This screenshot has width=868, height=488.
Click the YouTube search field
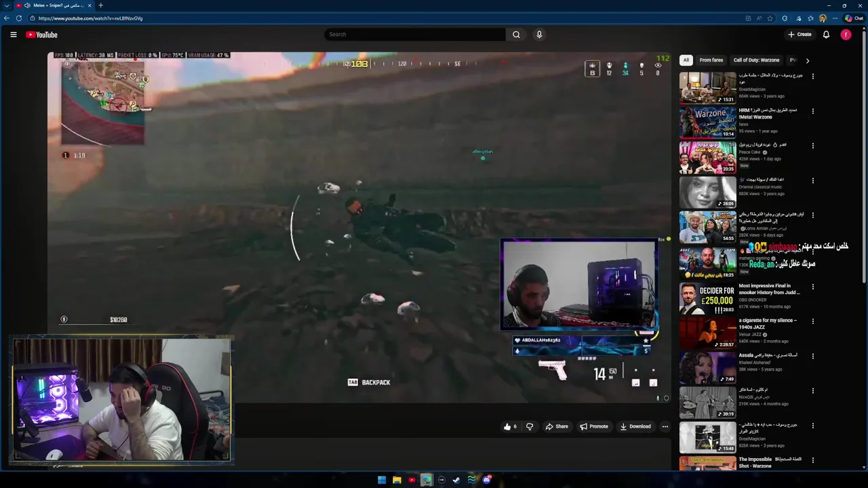coord(415,35)
